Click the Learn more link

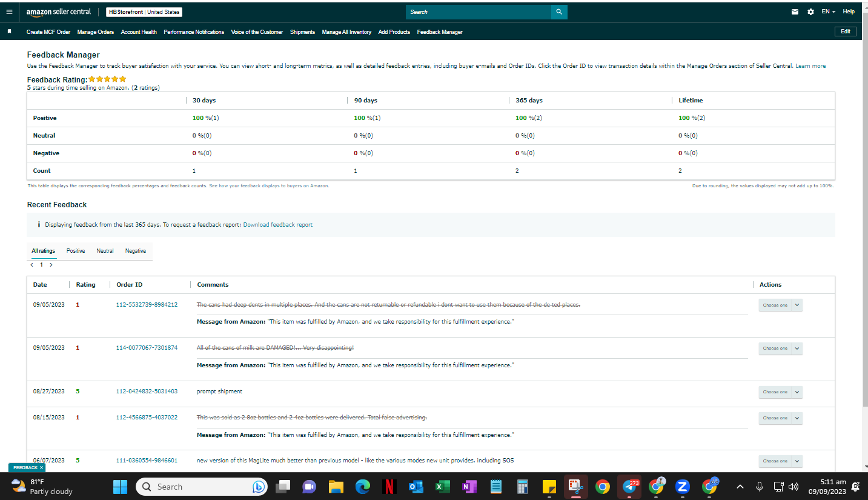(x=810, y=66)
